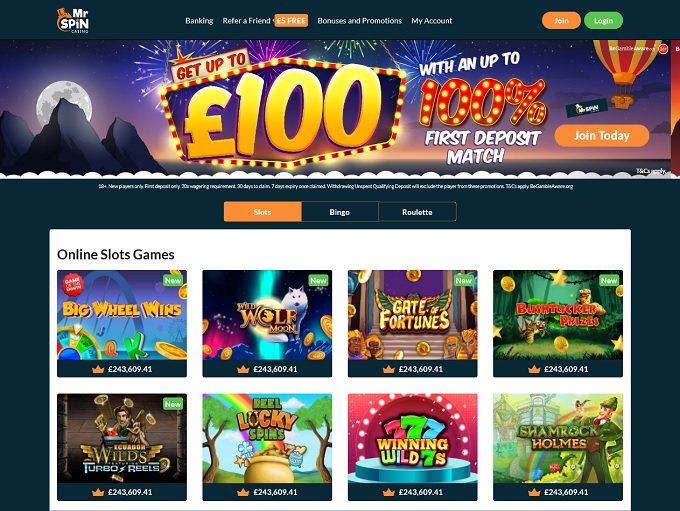Switch to the Roulette tab
680x511 pixels.
click(x=417, y=212)
